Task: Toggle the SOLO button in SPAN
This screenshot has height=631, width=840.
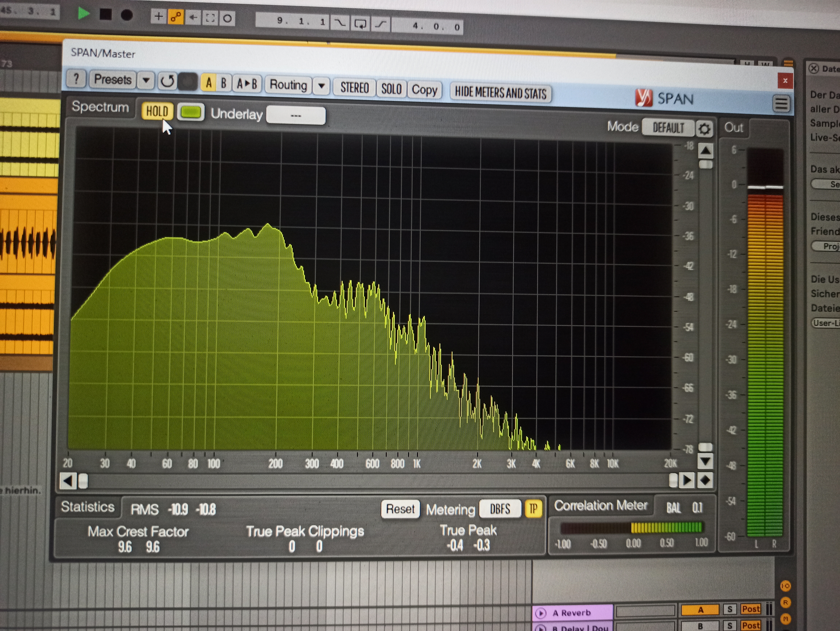Action: [391, 89]
